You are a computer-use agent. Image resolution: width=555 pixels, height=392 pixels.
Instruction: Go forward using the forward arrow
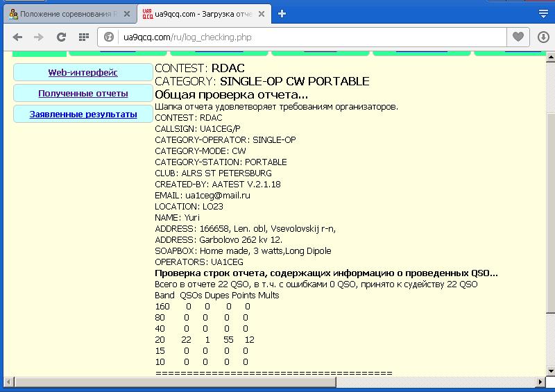pos(39,37)
